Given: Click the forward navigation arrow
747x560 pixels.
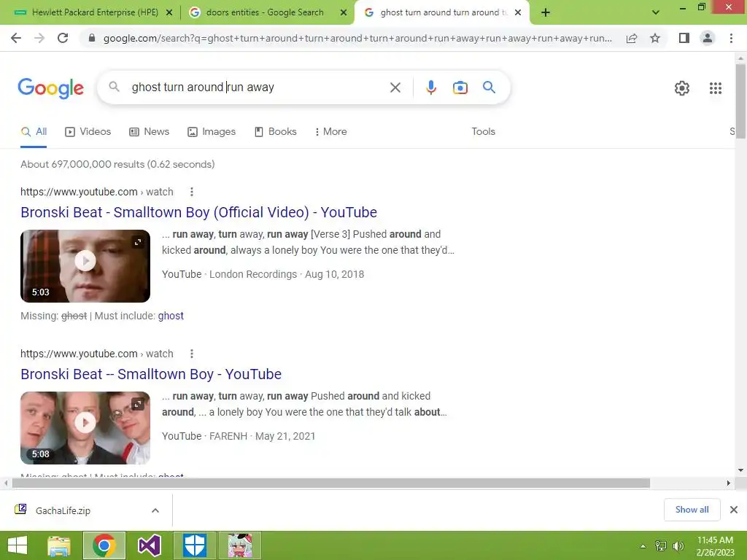Looking at the screenshot, I should (x=39, y=38).
